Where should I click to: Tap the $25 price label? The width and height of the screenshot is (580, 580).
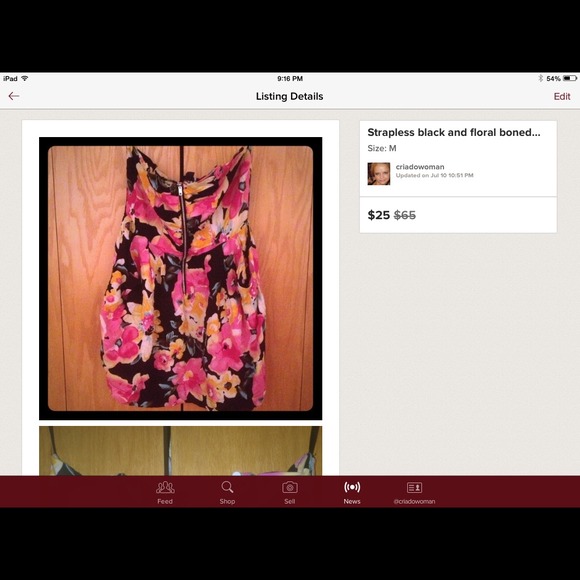(x=379, y=215)
